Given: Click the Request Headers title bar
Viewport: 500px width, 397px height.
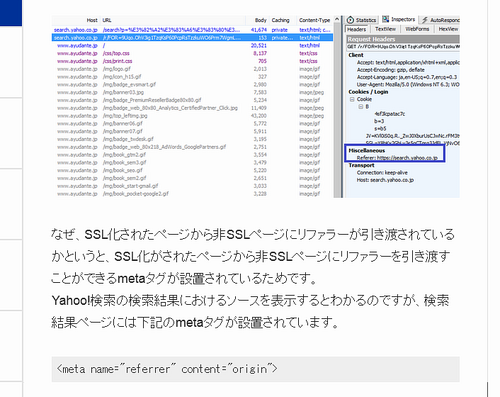Looking at the screenshot, I should point(403,39).
